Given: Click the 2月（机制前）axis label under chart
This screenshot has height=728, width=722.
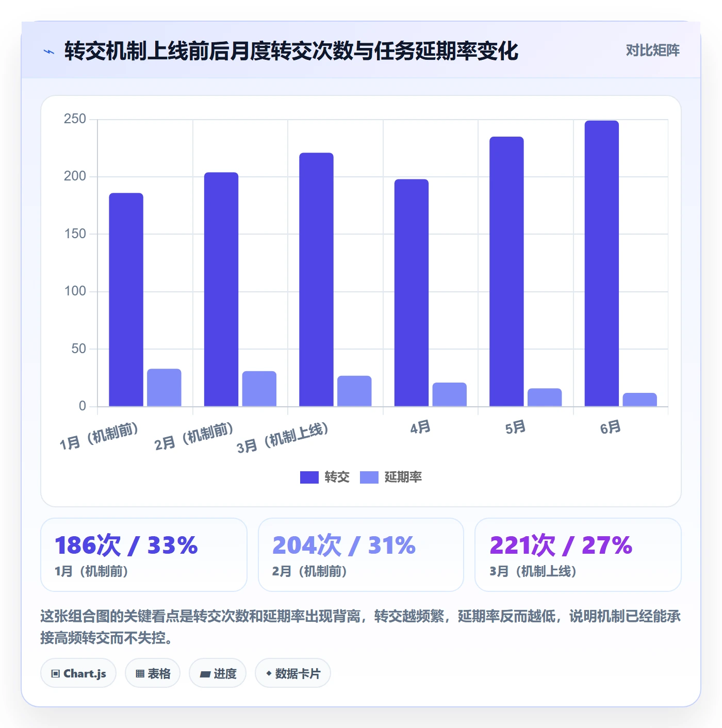Looking at the screenshot, I should (194, 436).
